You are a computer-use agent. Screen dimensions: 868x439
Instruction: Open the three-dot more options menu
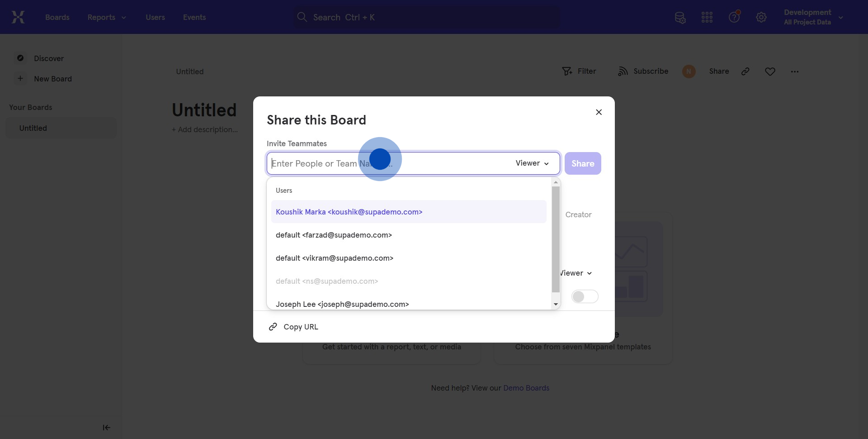click(795, 72)
